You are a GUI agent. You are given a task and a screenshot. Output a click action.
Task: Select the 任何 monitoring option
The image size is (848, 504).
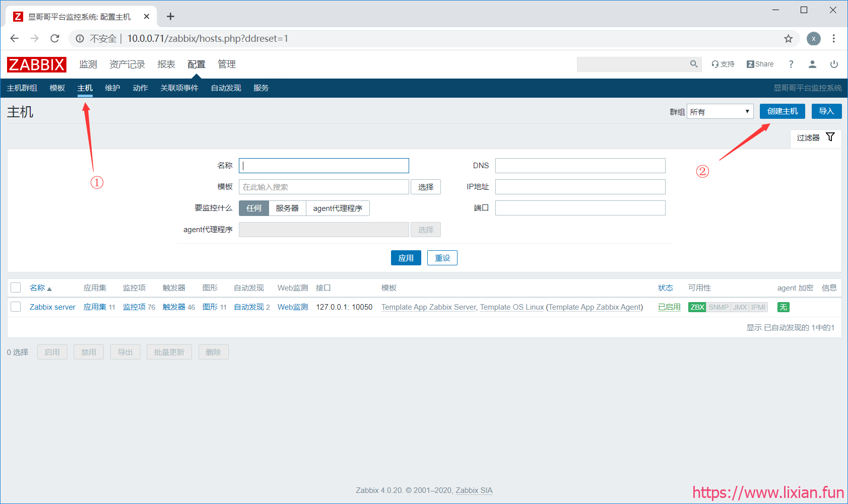point(254,208)
